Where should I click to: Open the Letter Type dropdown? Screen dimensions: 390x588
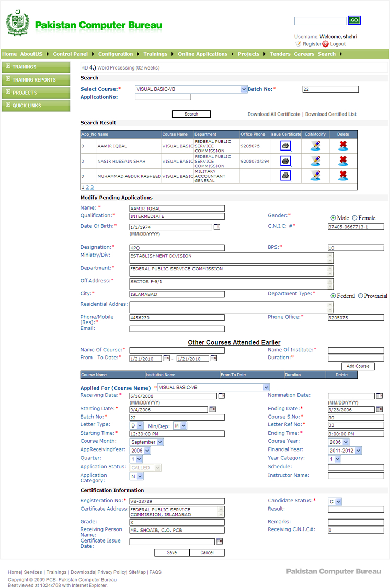(x=136, y=425)
